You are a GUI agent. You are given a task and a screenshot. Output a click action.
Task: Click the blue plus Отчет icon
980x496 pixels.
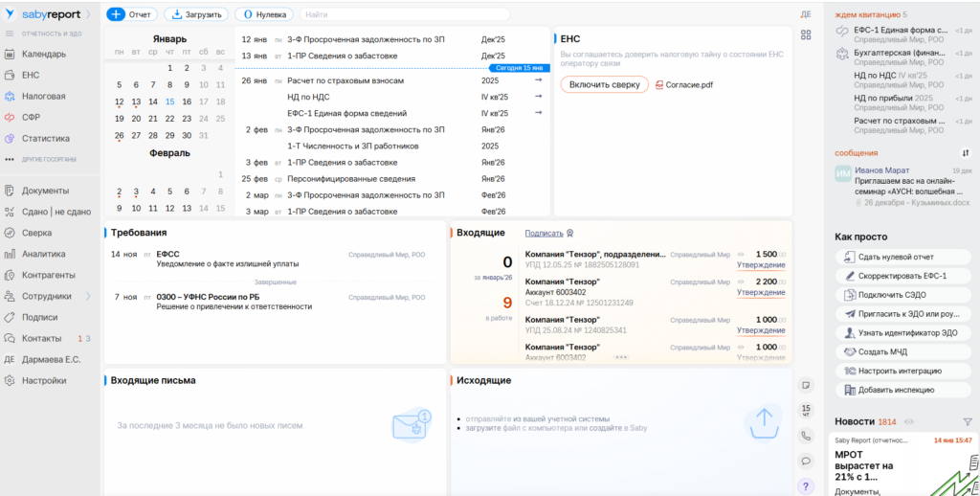(x=116, y=14)
